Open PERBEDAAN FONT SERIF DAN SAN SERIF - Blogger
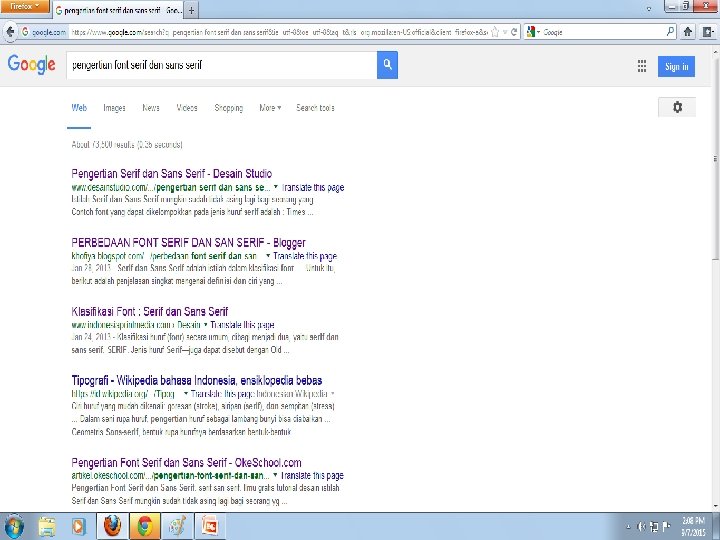 point(188,242)
